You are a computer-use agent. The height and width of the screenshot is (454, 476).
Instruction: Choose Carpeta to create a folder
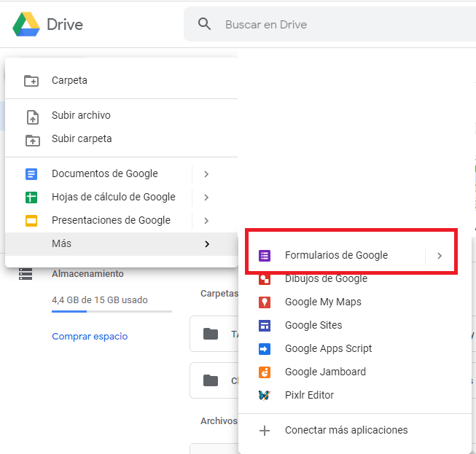click(69, 80)
